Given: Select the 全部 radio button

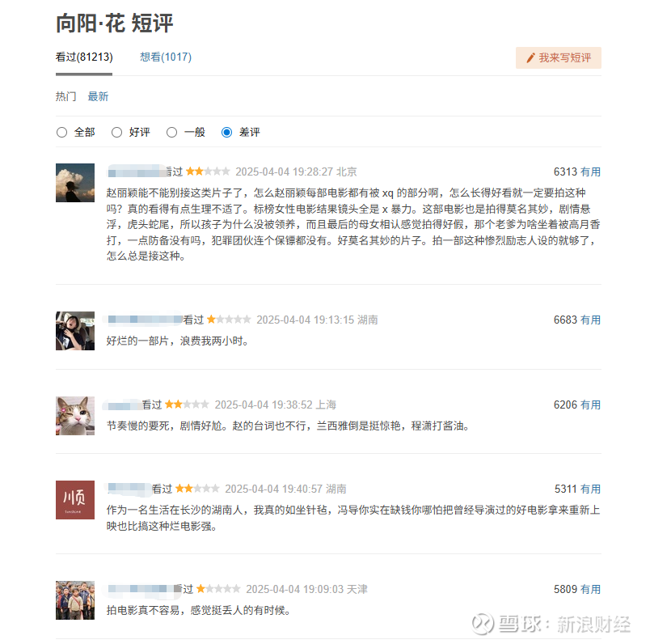Looking at the screenshot, I should (61, 133).
